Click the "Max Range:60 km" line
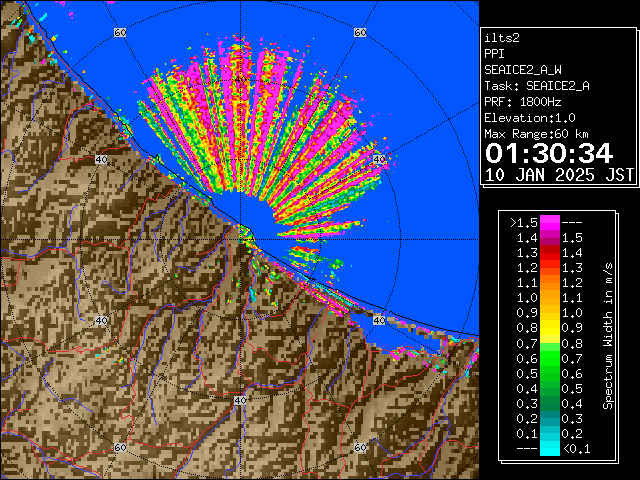 tap(537, 134)
